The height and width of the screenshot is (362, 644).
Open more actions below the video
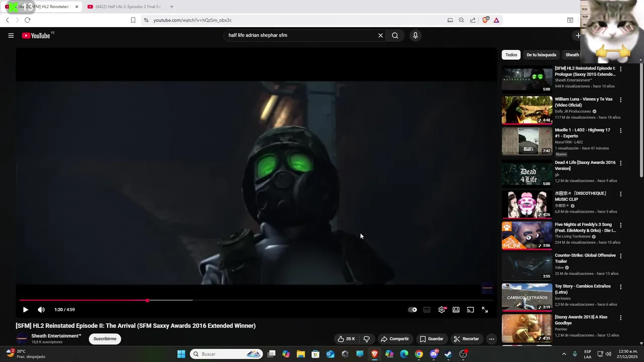[492, 339]
